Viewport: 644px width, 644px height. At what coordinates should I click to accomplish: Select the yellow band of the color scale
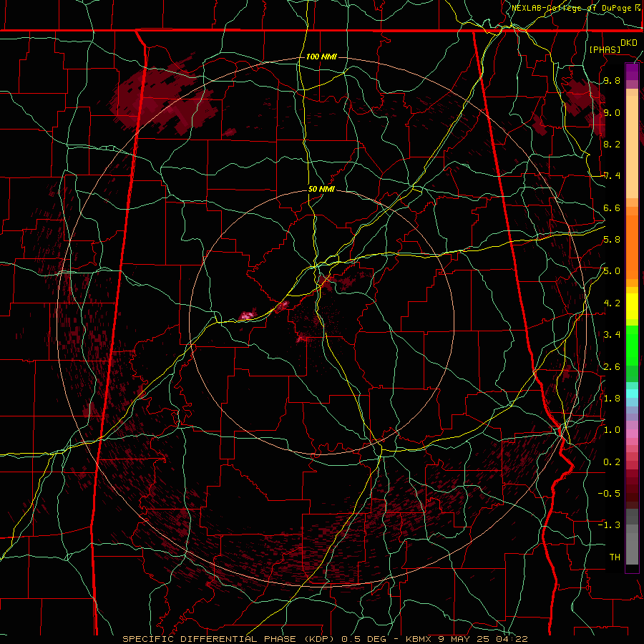(632, 306)
